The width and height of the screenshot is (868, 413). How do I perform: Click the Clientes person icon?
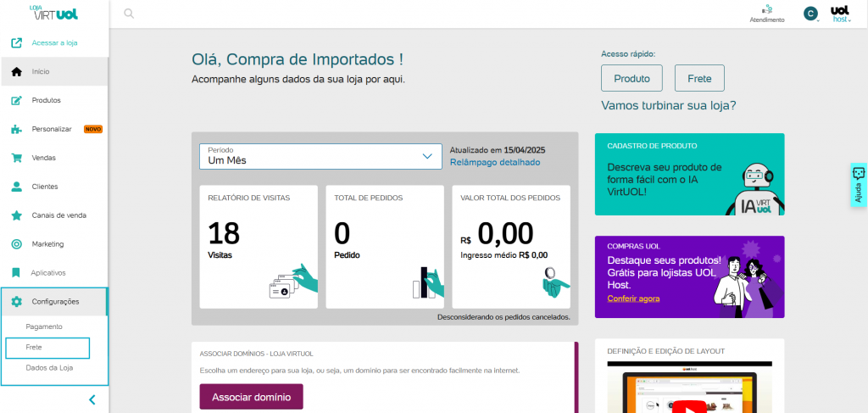coord(17,187)
